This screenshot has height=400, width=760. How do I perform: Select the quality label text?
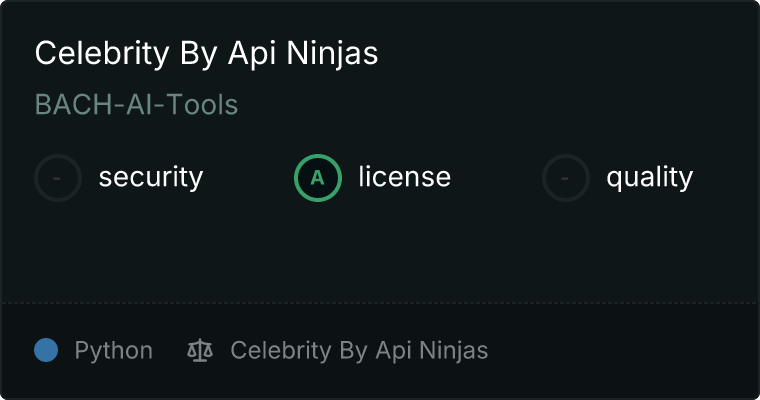click(649, 178)
